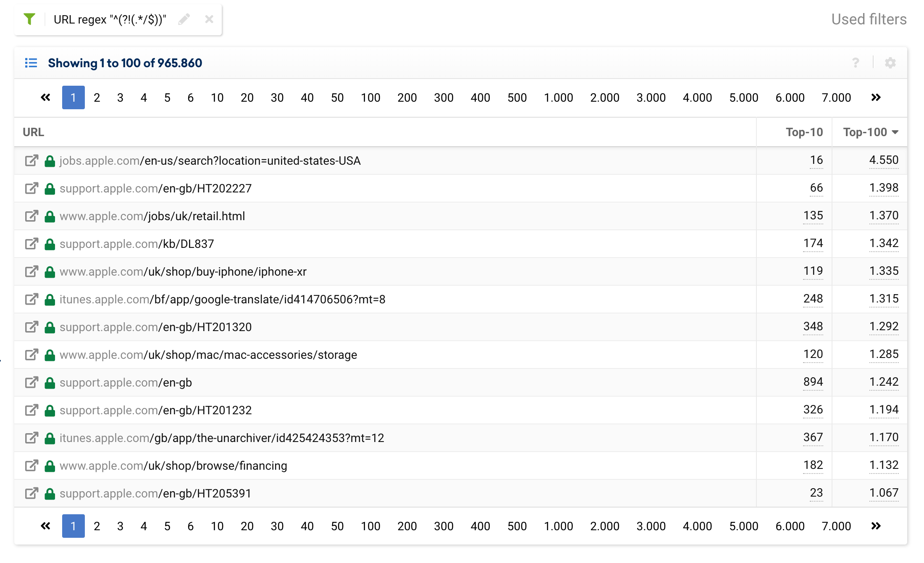Open www.apple.com/jobs/uk/retail.html link
Viewport: 924px width, 563px height.
click(152, 216)
